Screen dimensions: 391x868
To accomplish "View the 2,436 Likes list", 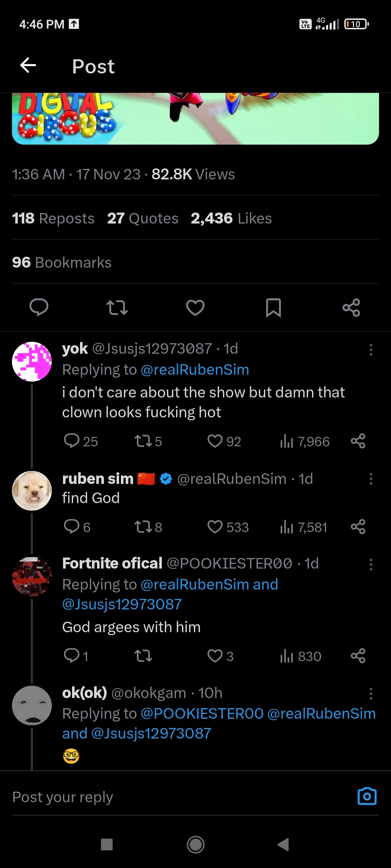I will point(231,218).
